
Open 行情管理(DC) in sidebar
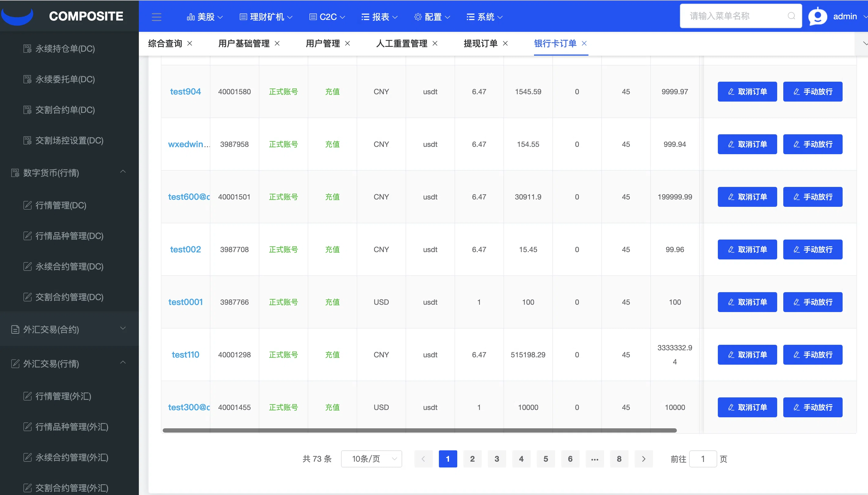tap(61, 205)
